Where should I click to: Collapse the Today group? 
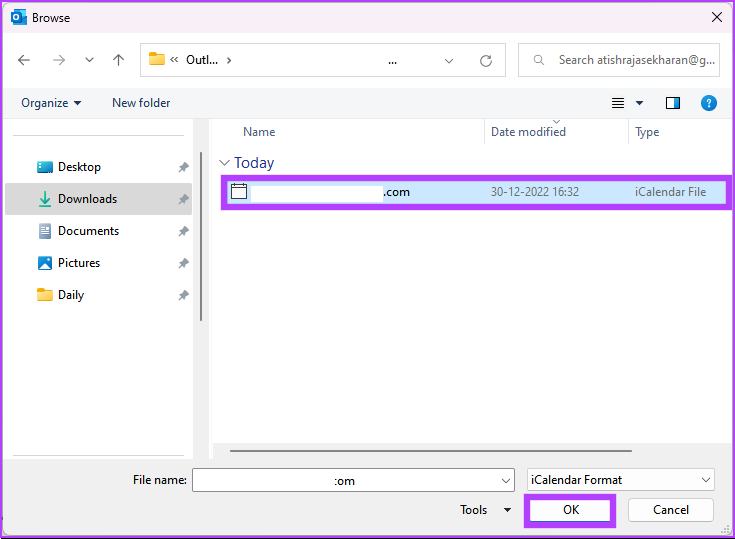point(225,163)
